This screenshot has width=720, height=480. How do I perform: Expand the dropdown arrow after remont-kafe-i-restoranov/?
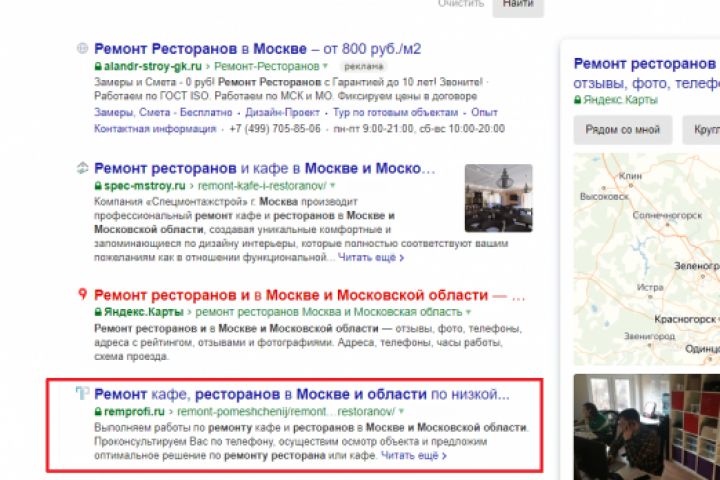point(332,186)
